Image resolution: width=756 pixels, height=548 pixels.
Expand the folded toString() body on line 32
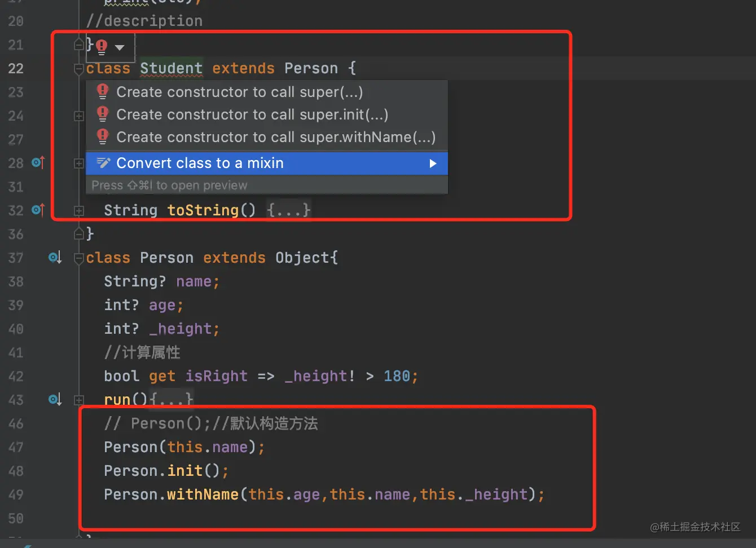click(79, 211)
